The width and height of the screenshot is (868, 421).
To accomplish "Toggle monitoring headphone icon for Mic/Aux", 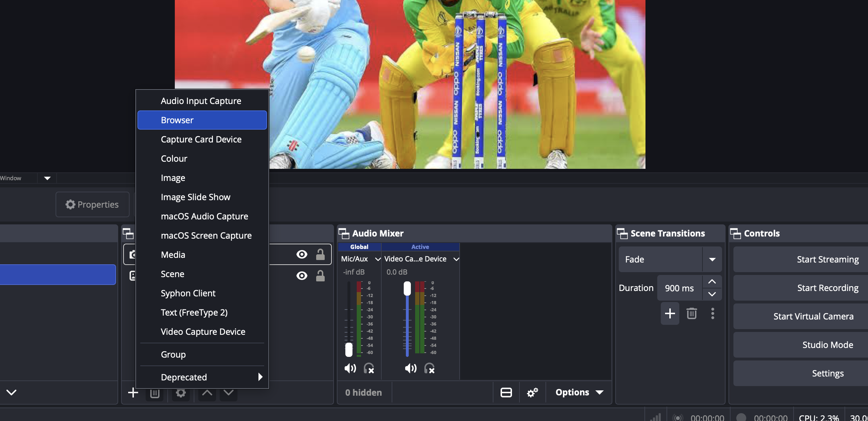I will [x=368, y=368].
